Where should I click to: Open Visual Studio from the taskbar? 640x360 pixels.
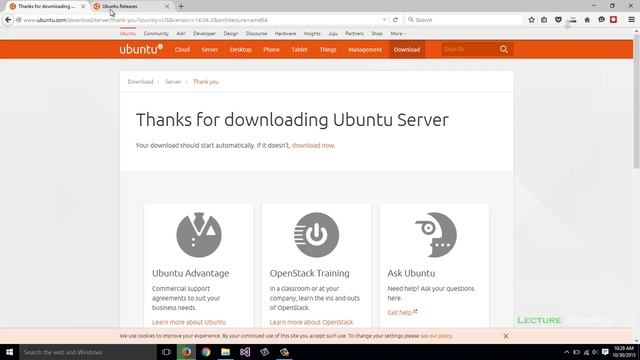tap(245, 352)
